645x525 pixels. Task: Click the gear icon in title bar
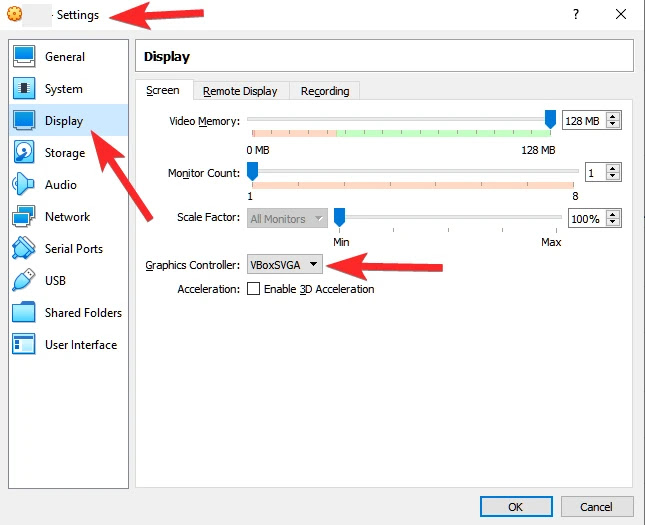click(14, 14)
